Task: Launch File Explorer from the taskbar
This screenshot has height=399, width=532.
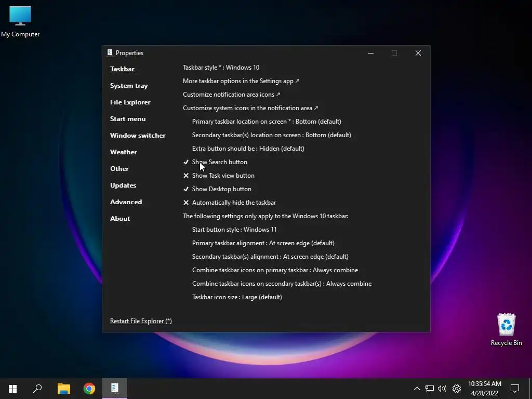Action: (63, 389)
